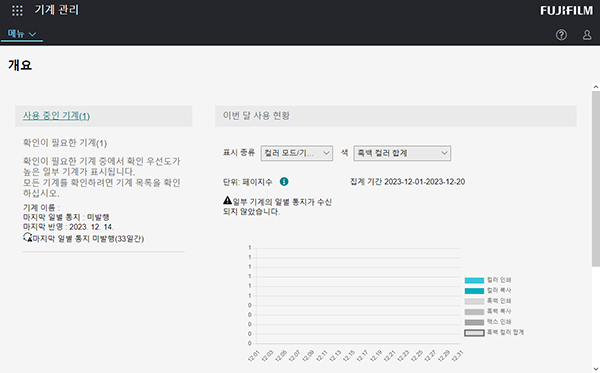Click the 마지막 반영 : 2023. 12. 14. text
This screenshot has width=600, height=373.
point(68,227)
